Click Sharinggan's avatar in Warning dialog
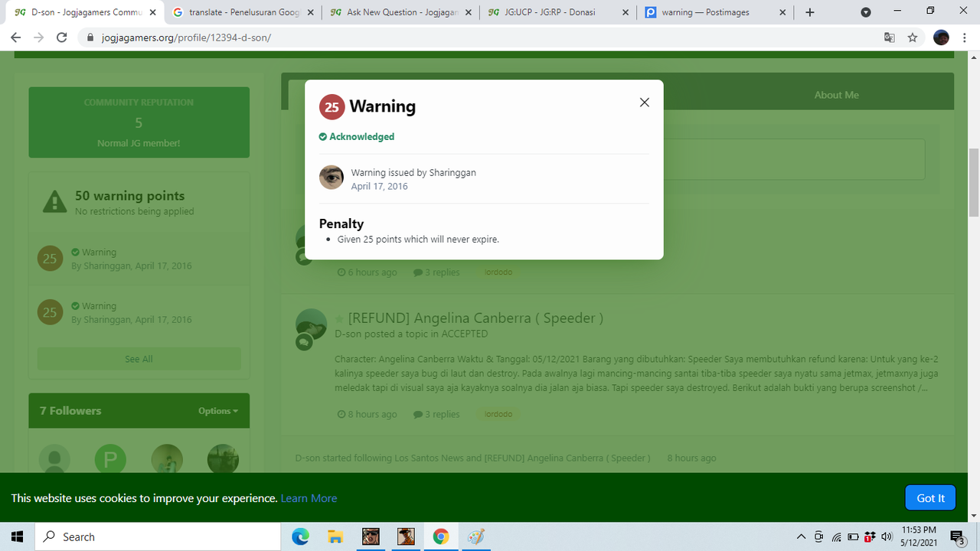This screenshot has height=551, width=980. 332,178
